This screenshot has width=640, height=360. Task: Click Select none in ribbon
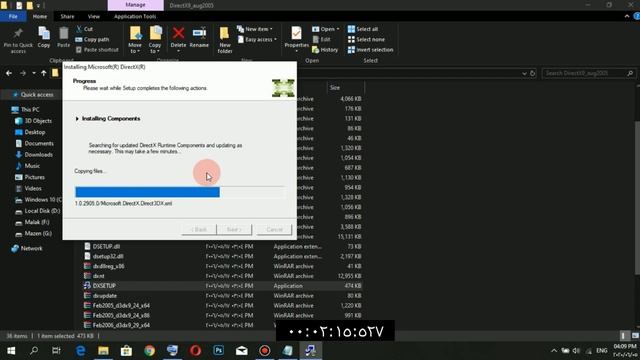pos(366,40)
